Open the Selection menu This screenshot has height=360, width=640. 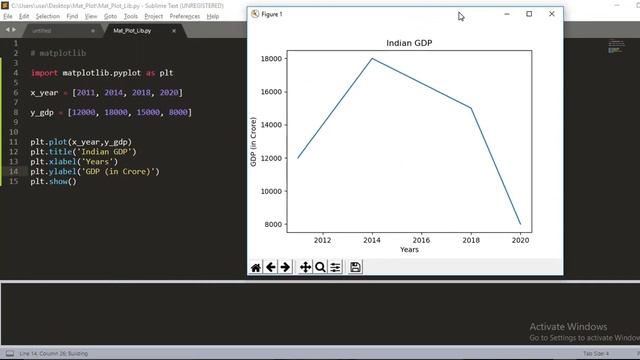click(x=48, y=16)
